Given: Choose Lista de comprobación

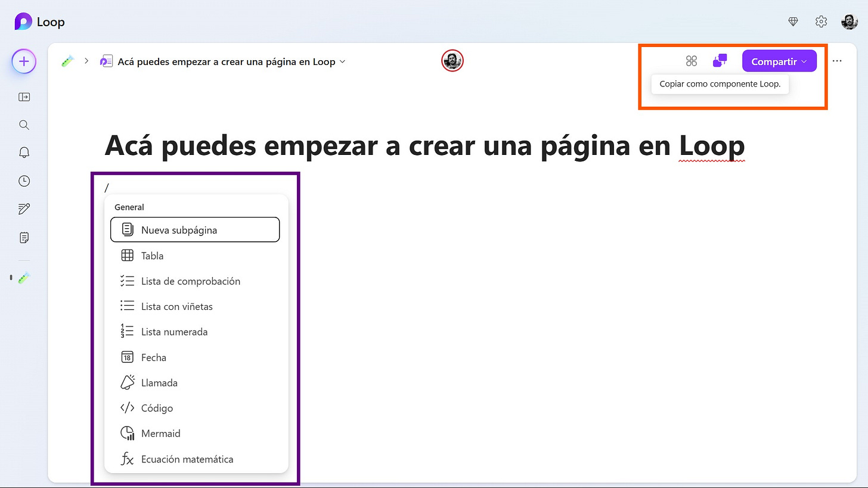Looking at the screenshot, I should (195, 281).
